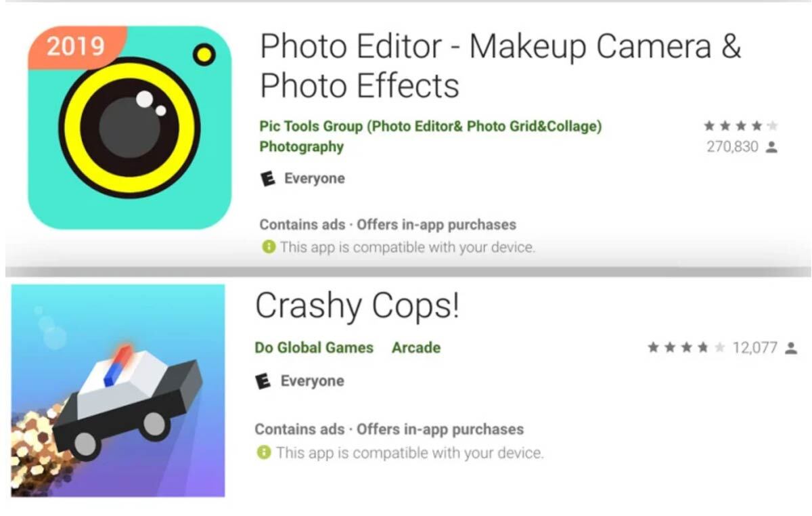Click the star rating for Photo Editor
Screen dimensions: 812x516
tap(741, 126)
